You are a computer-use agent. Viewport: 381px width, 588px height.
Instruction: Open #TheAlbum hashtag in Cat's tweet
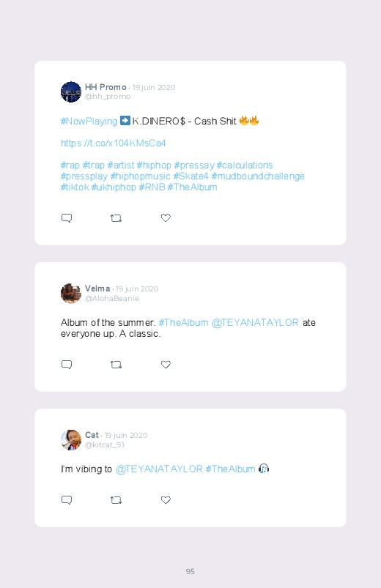click(231, 469)
